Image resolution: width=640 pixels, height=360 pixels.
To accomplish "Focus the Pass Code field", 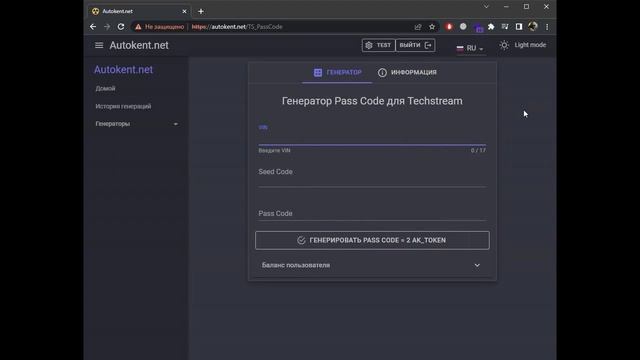I will [x=372, y=213].
